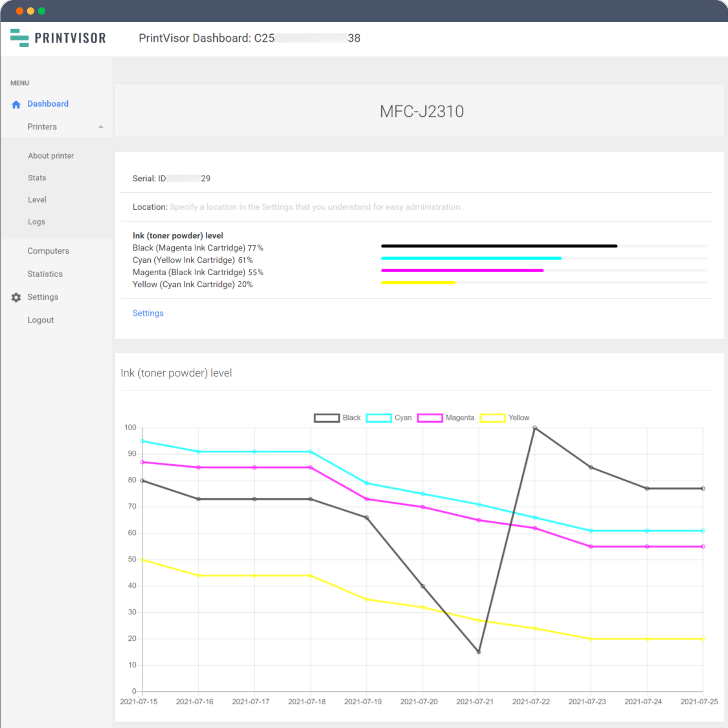Open Logs from the sidebar
This screenshot has width=728, height=728.
point(36,222)
